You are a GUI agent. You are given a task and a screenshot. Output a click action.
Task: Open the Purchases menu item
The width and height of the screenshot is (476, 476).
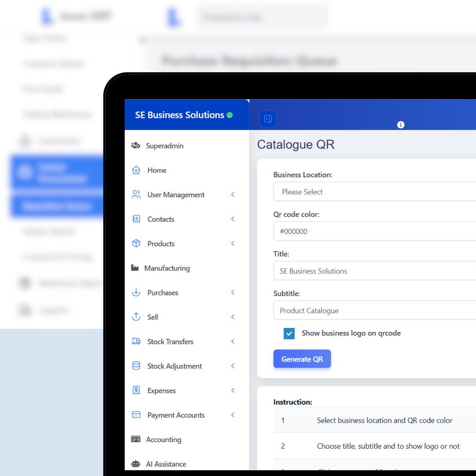163,293
